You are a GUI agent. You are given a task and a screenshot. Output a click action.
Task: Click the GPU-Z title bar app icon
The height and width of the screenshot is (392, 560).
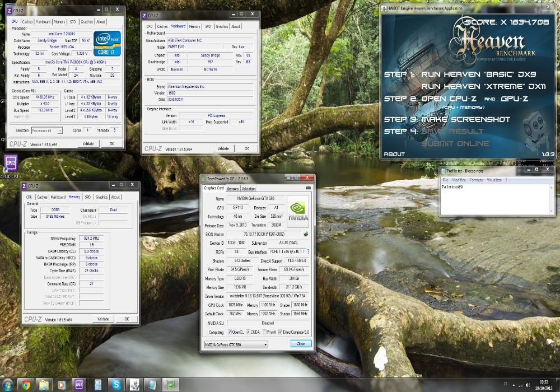click(204, 179)
